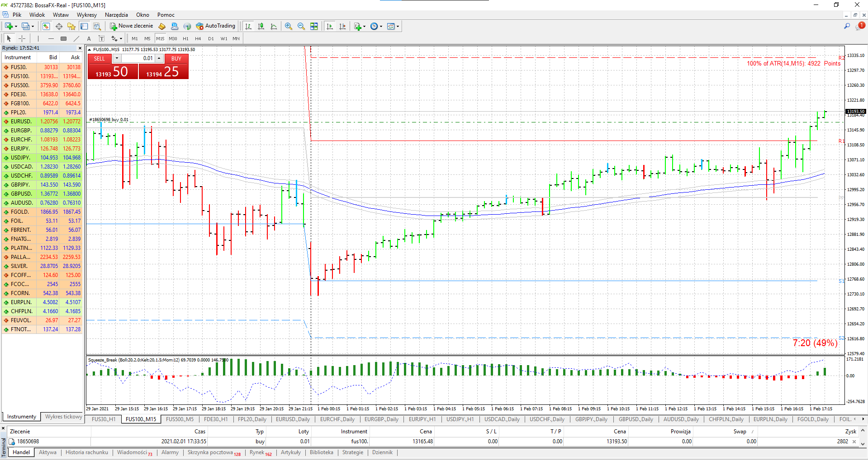Click the red SELL button
868x460 pixels.
click(x=100, y=59)
